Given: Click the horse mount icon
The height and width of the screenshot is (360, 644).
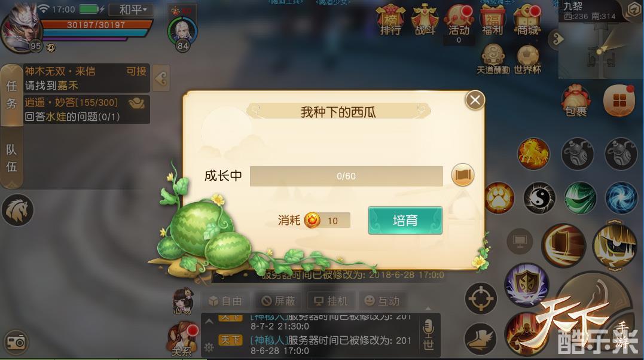Looking at the screenshot, I should click(17, 210).
